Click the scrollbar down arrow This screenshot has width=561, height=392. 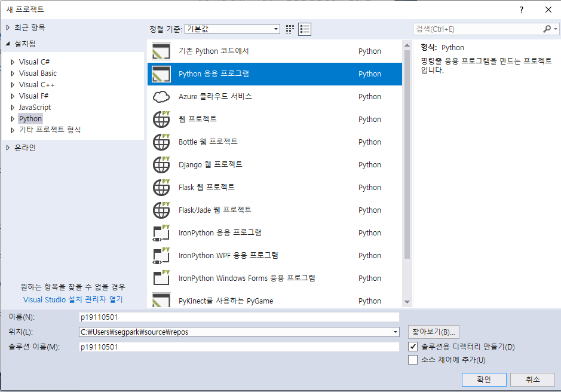pos(407,302)
